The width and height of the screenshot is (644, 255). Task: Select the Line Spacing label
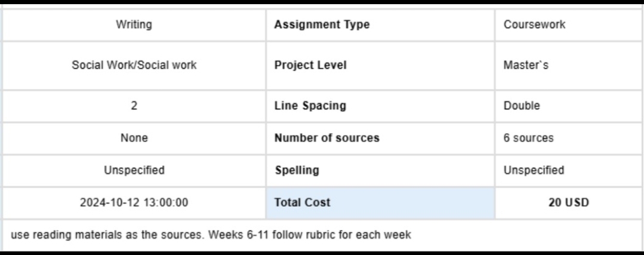click(310, 106)
